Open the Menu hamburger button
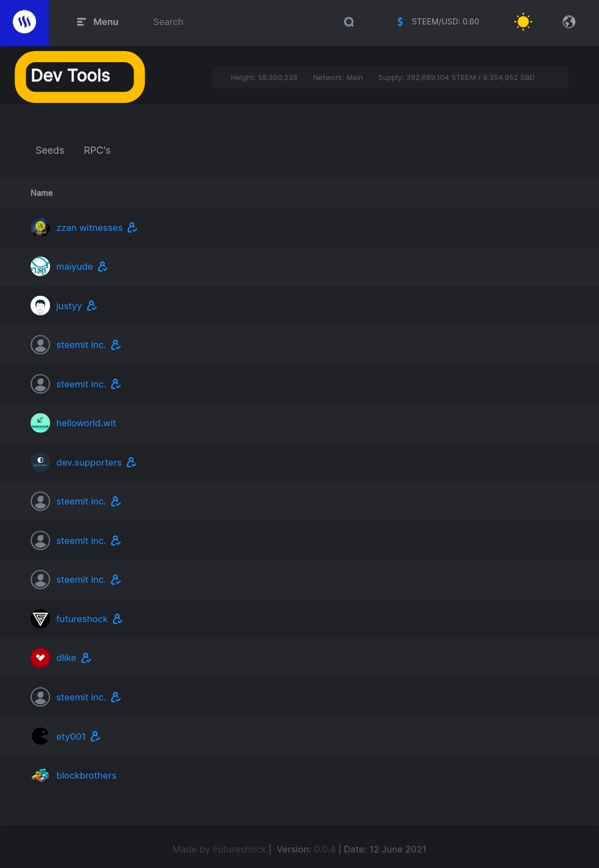This screenshot has height=868, width=599. coord(97,22)
